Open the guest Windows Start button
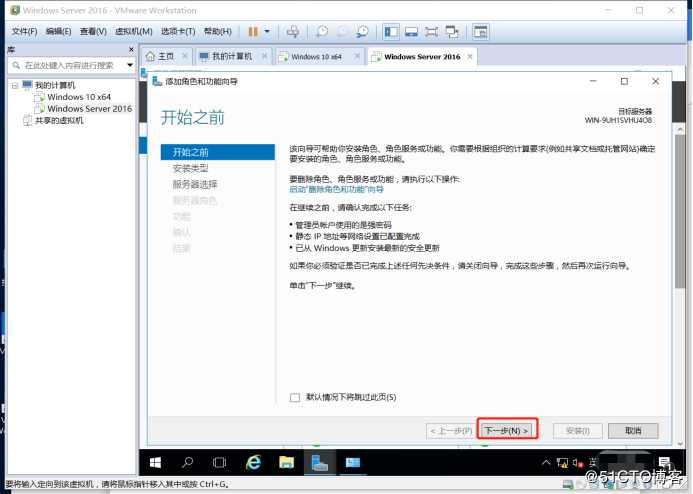The height and width of the screenshot is (494, 693). pyautogui.click(x=155, y=463)
